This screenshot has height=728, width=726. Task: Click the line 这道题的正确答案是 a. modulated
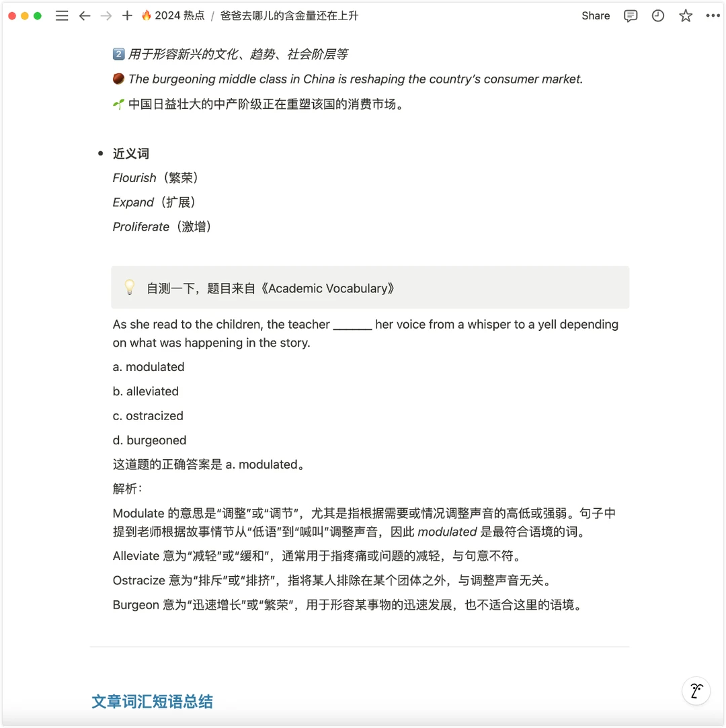209,464
